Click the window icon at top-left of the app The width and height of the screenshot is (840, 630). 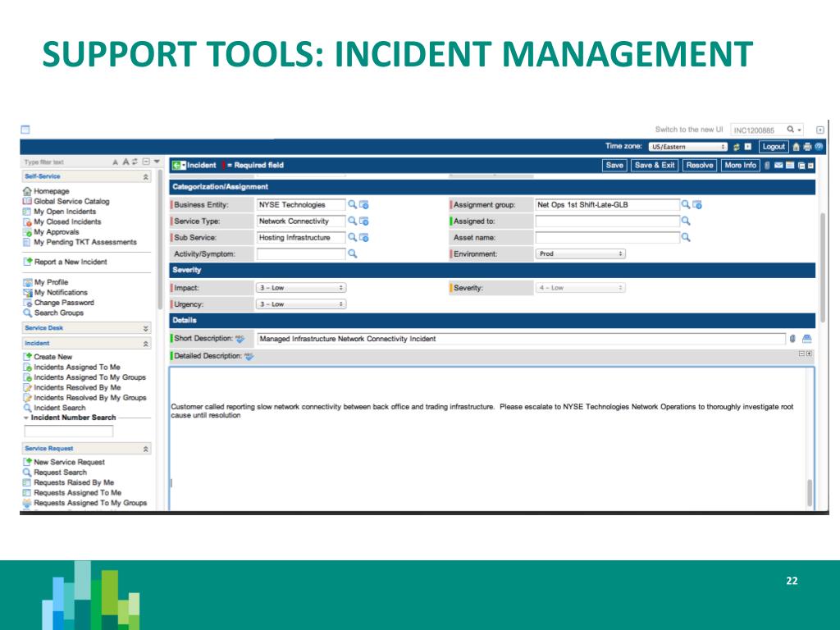[25, 130]
